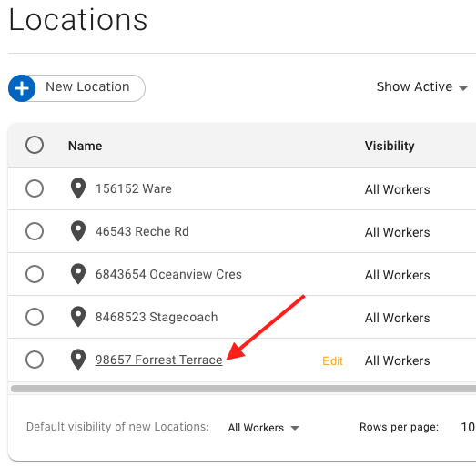Open the Rows per page selector

click(x=468, y=428)
